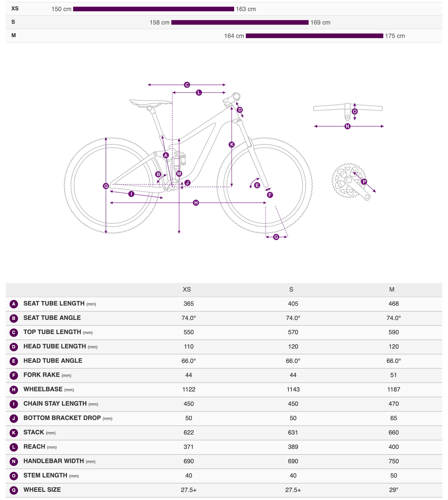The height and width of the screenshot is (500, 448).
Task: Select the XS column header in geometry table
Action: coord(187,289)
